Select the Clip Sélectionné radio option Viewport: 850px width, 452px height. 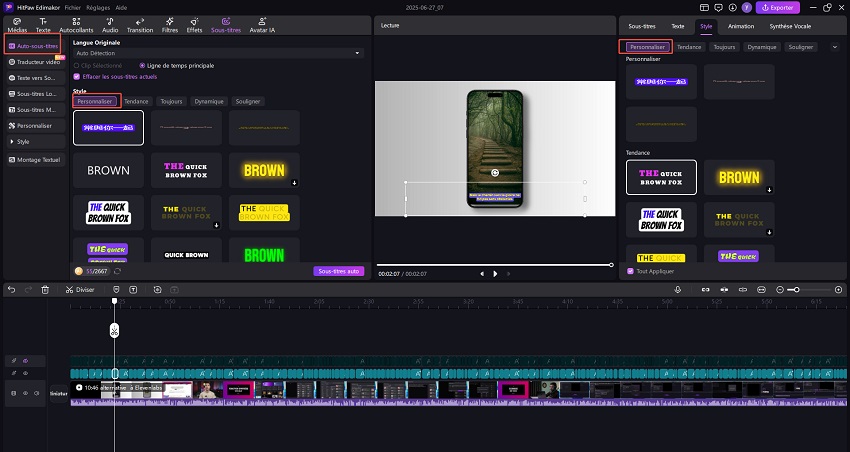point(76,66)
